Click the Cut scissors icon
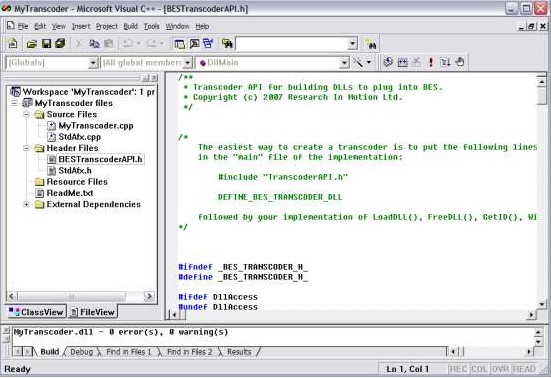 [x=79, y=44]
